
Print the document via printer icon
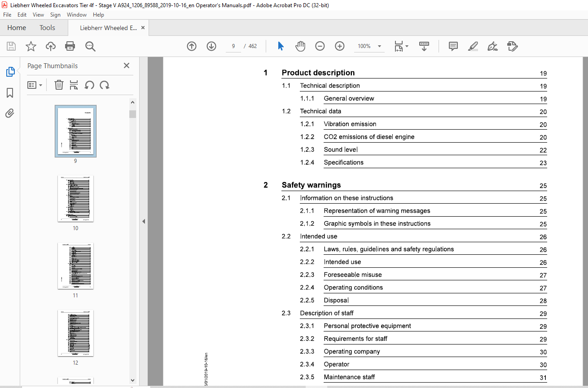[x=70, y=46]
